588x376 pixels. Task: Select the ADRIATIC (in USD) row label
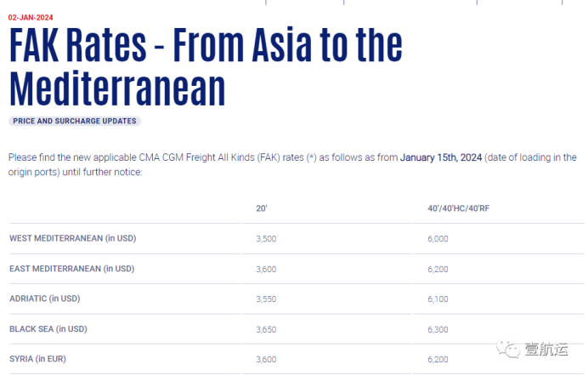pos(44,299)
